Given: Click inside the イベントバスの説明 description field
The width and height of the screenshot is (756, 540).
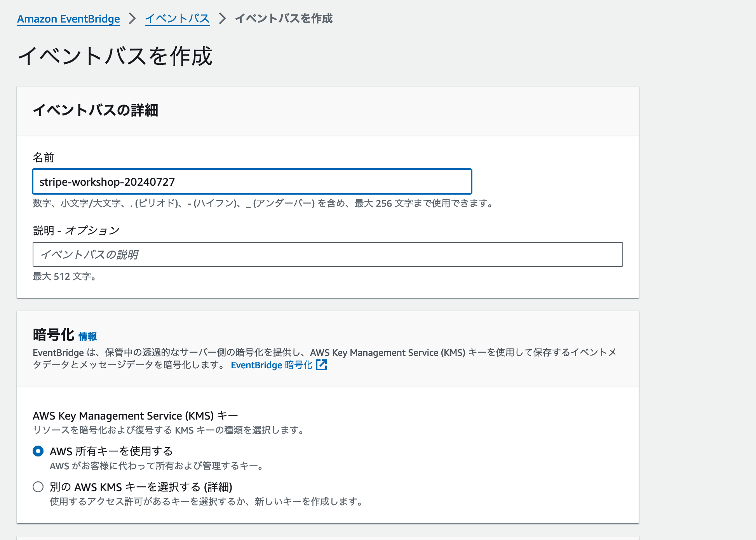Looking at the screenshot, I should pyautogui.click(x=327, y=254).
